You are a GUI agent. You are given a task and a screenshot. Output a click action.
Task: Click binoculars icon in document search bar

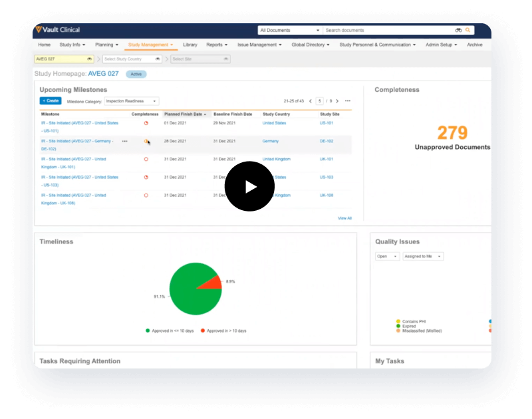click(x=458, y=30)
